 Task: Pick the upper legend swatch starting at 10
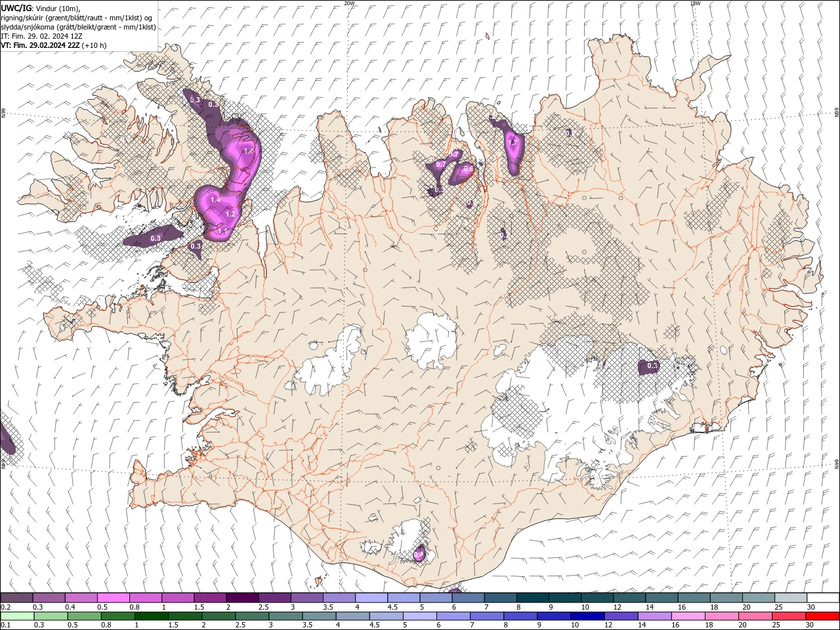[597, 598]
